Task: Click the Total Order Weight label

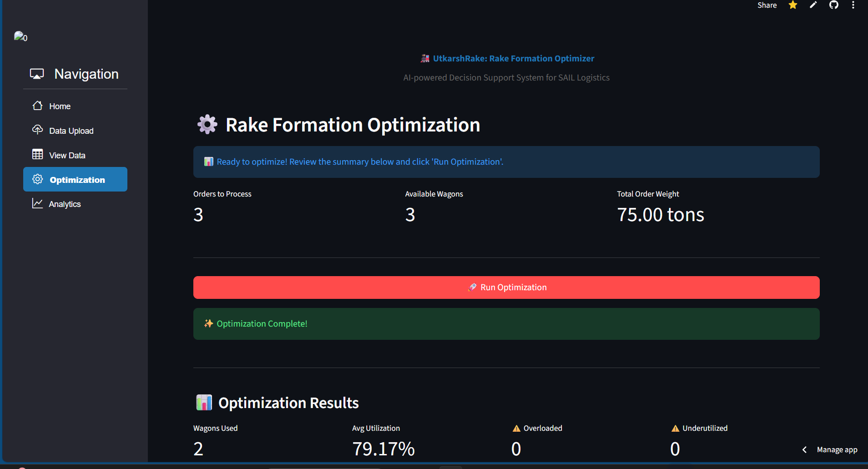Action: pyautogui.click(x=648, y=194)
